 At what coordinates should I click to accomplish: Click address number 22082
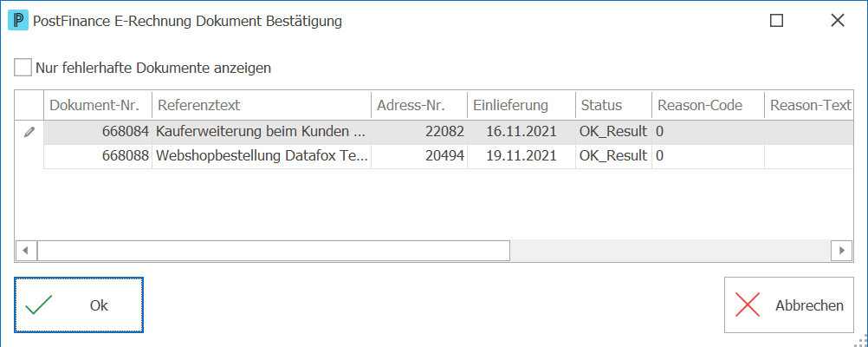419,133
